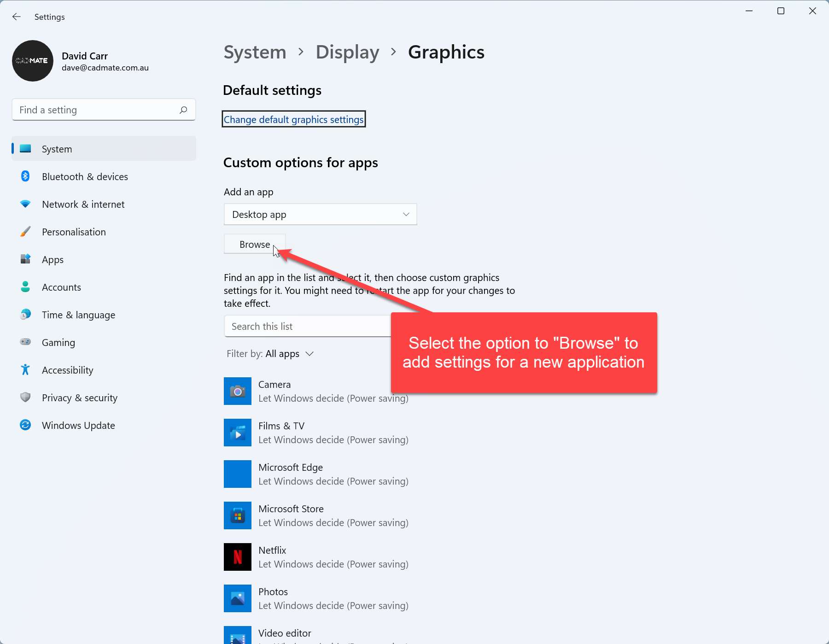Go to Windows Update section
The image size is (829, 644).
click(78, 426)
